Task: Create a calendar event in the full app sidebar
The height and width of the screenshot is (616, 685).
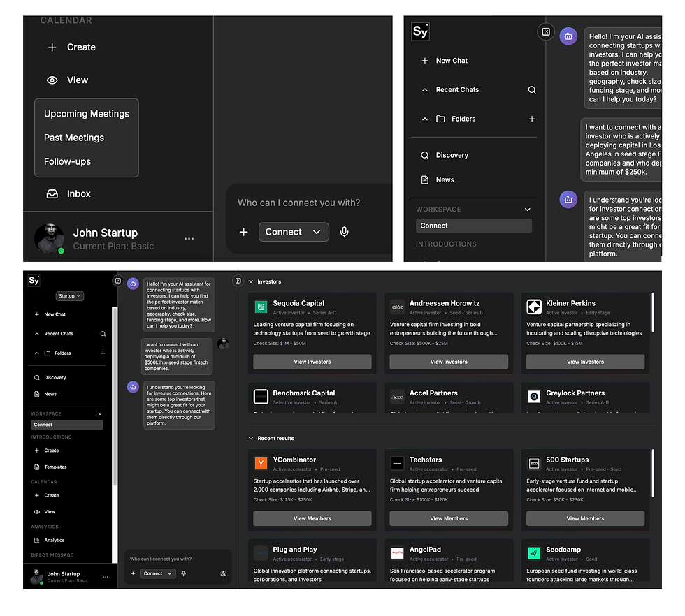Action: pos(47,495)
